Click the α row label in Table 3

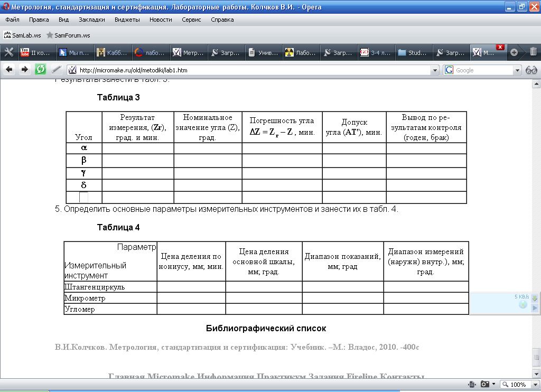[84, 148]
